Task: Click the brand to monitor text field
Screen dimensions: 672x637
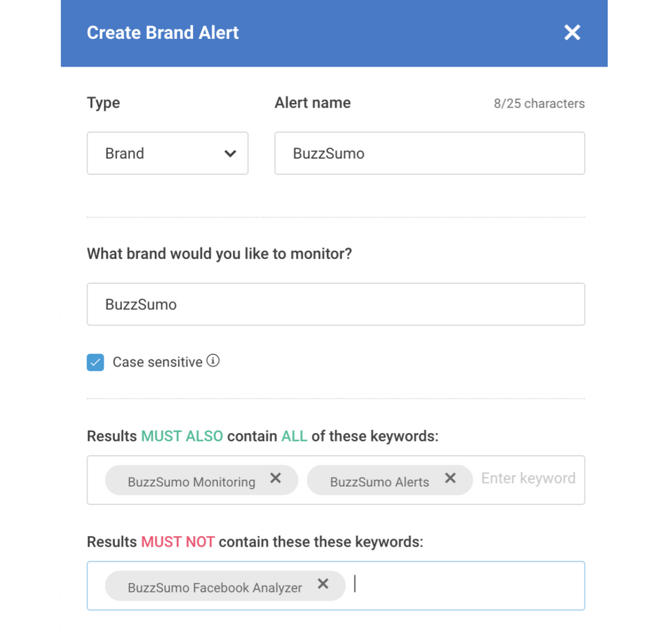Action: [x=335, y=304]
